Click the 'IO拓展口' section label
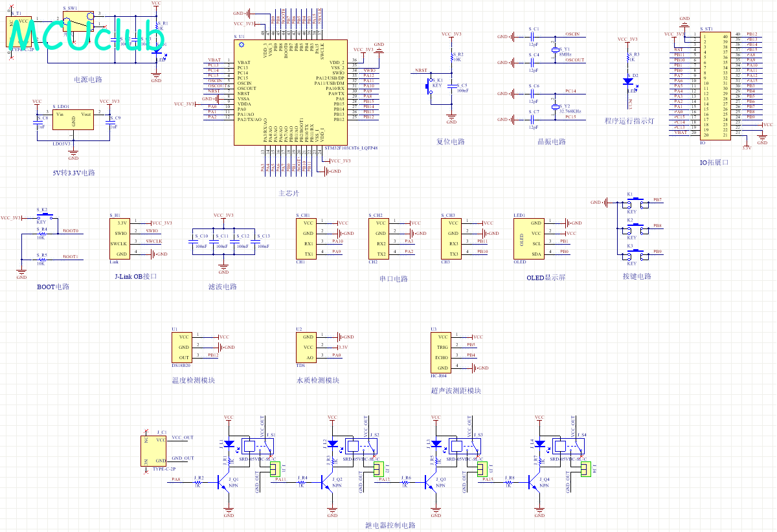Image resolution: width=777 pixels, height=532 pixels. (714, 162)
